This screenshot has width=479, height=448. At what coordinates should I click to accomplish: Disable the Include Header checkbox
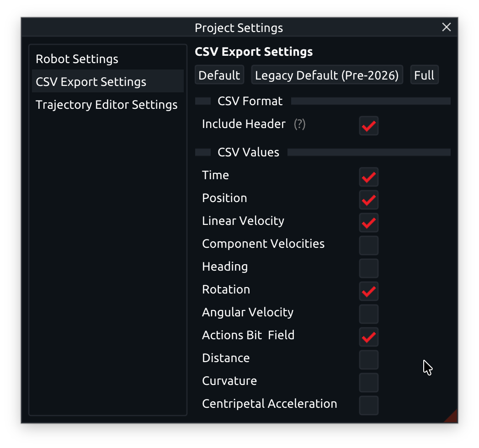368,126
